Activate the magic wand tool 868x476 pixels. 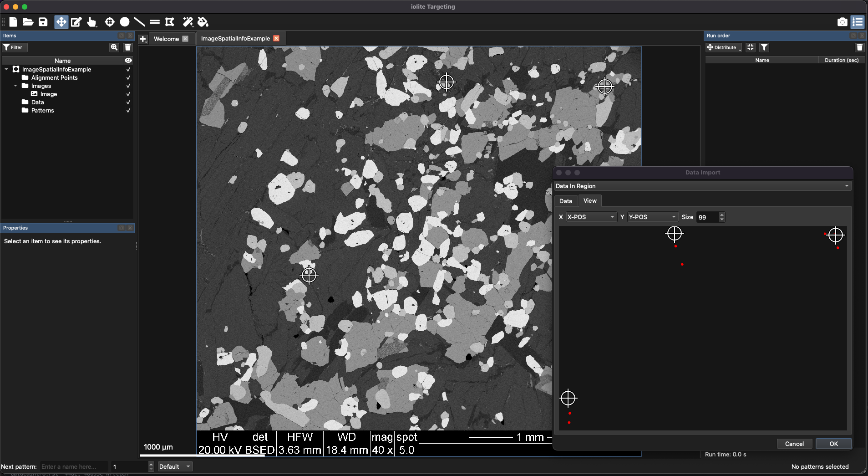tap(188, 22)
